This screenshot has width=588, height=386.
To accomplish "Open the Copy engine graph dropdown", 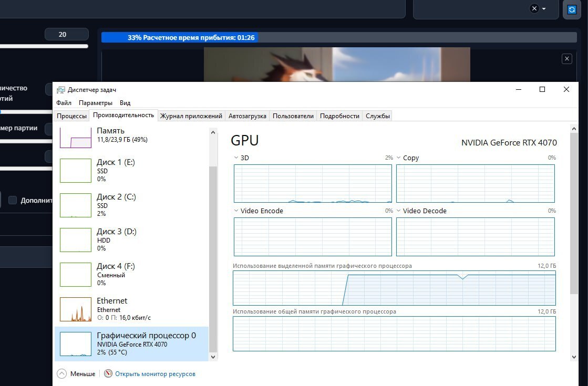I will (399, 158).
